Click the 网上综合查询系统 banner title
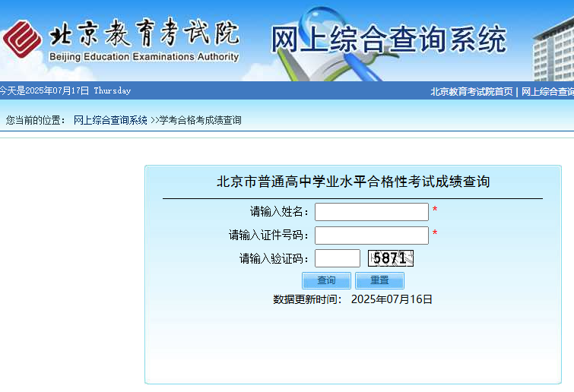574x392 pixels. point(388,39)
